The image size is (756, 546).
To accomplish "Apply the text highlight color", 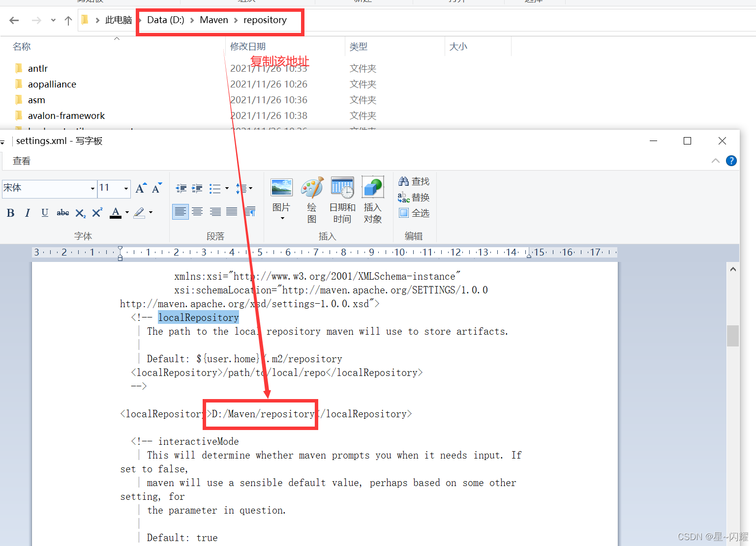I will tap(139, 213).
